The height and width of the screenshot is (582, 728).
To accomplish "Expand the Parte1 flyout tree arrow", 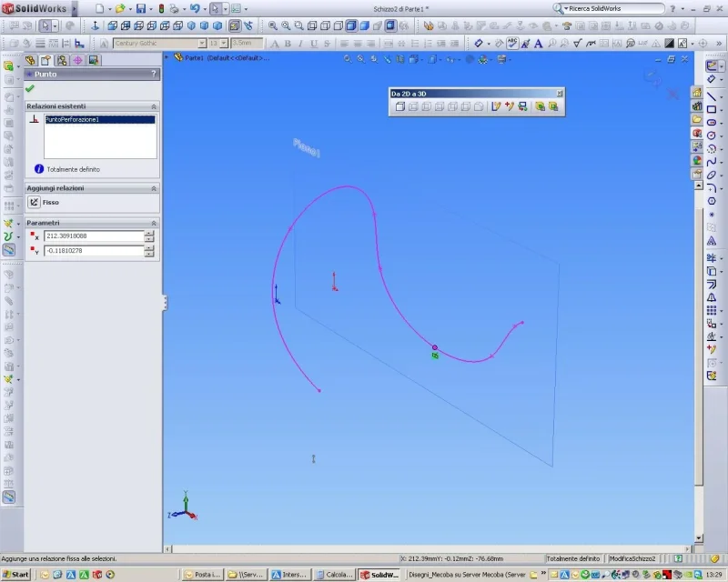I will (167, 57).
